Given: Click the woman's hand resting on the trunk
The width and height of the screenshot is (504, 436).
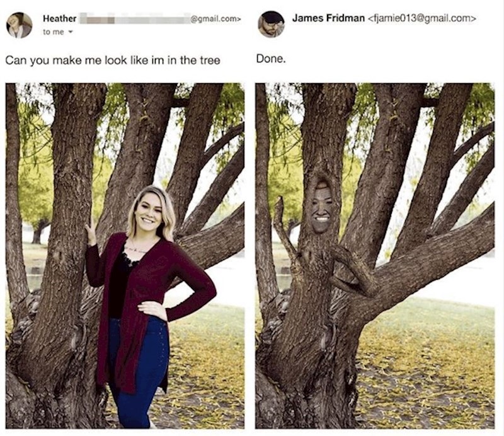Looking at the screenshot, I should point(91,231).
